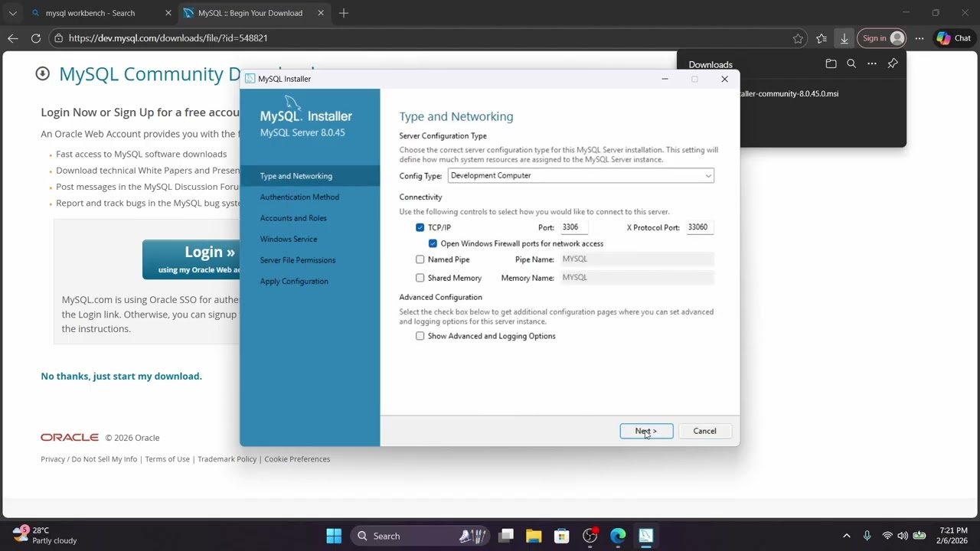The height and width of the screenshot is (551, 980).
Task: Click the download circle icon beside page heading
Action: (x=43, y=73)
